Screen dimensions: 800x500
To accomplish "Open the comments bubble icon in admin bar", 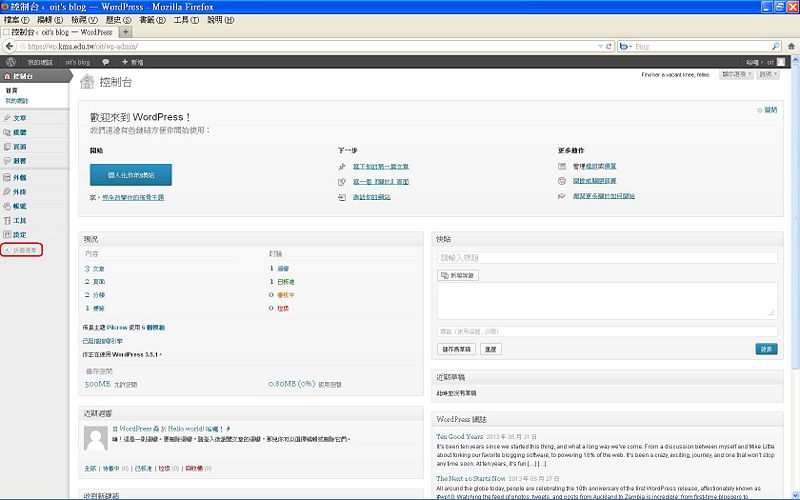I will pos(106,62).
